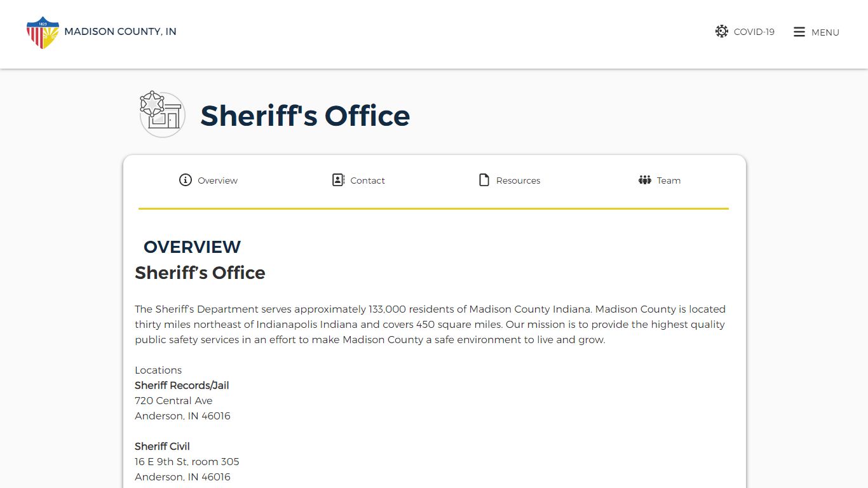Open the MENU label
The height and width of the screenshot is (488, 868).
825,32
